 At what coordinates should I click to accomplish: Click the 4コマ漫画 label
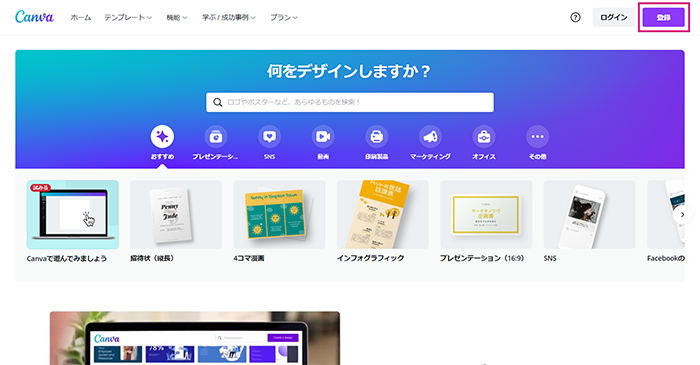pyautogui.click(x=249, y=258)
